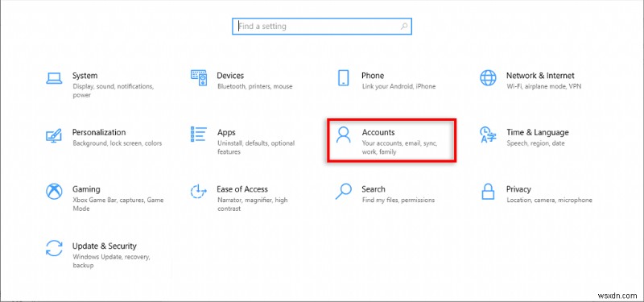
Task: Click the Search magnifier category icon
Action: coord(344,192)
